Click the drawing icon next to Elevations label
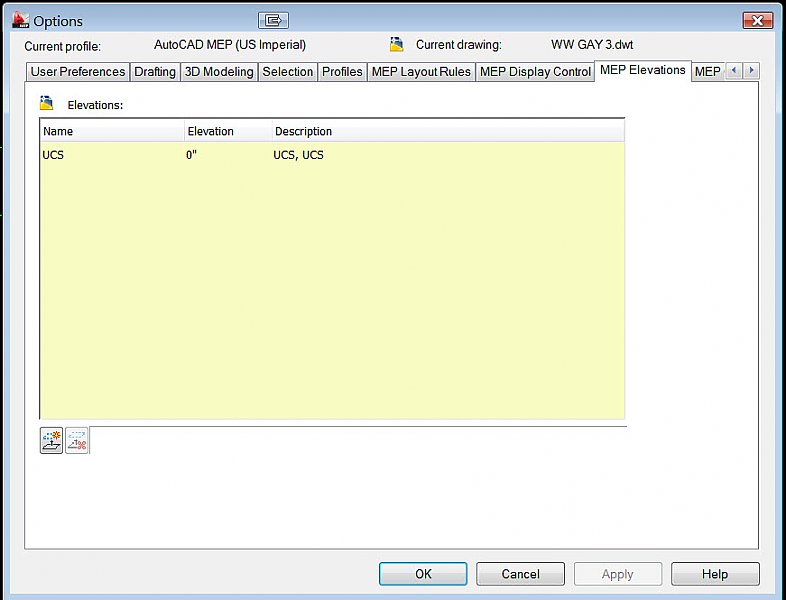 click(x=46, y=103)
